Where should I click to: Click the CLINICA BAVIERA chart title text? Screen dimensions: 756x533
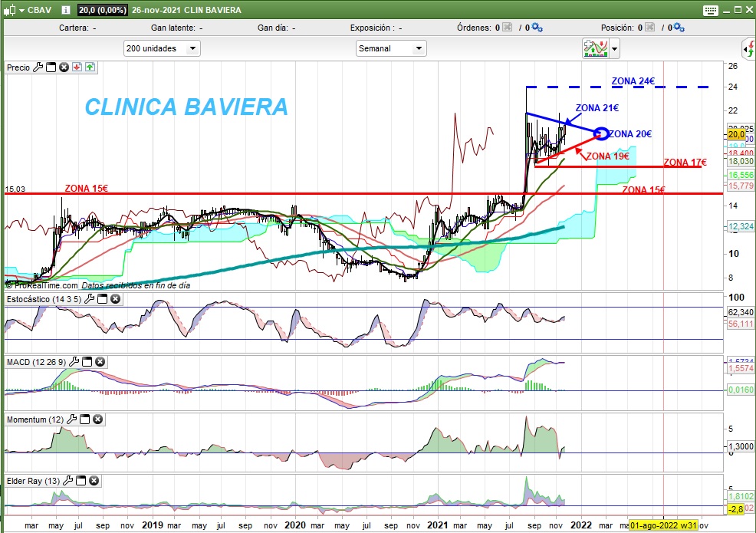click(186, 107)
